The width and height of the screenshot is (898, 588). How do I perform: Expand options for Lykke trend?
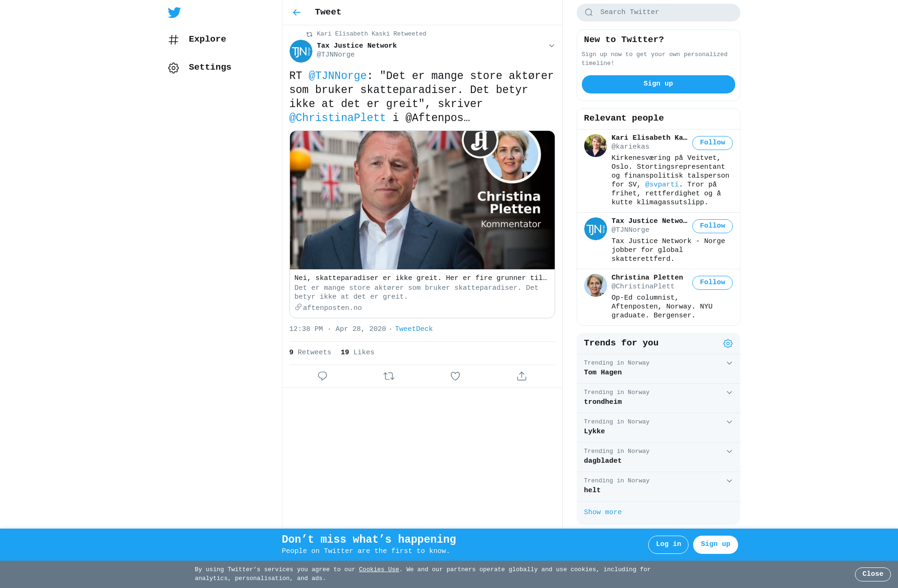[x=729, y=422]
